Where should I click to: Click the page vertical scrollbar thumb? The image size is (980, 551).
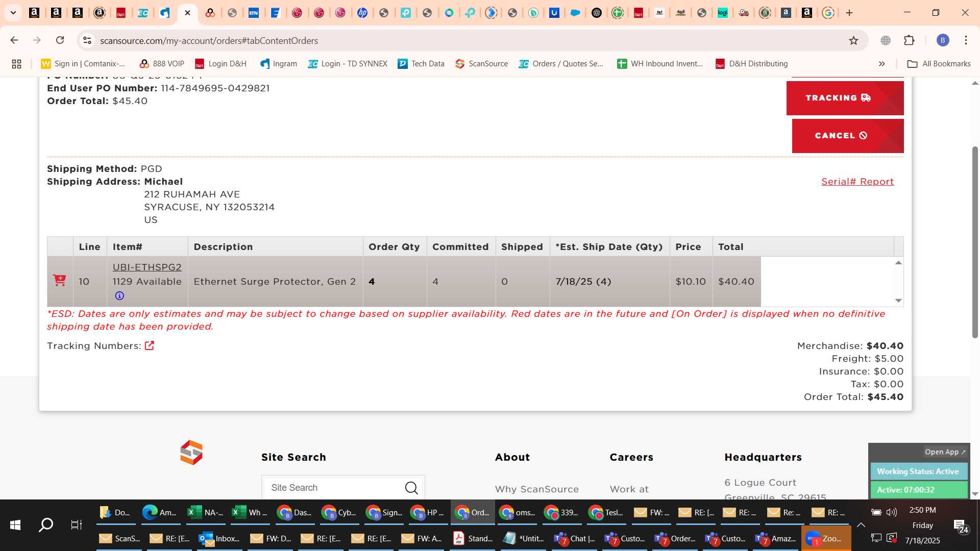[975, 242]
